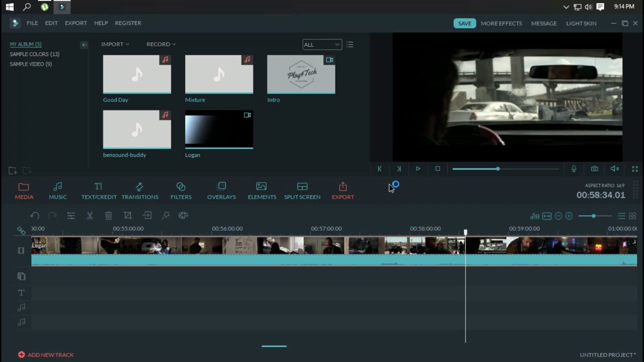Click the preview playback progress slider
This screenshot has width=644, height=362.
[x=506, y=169]
